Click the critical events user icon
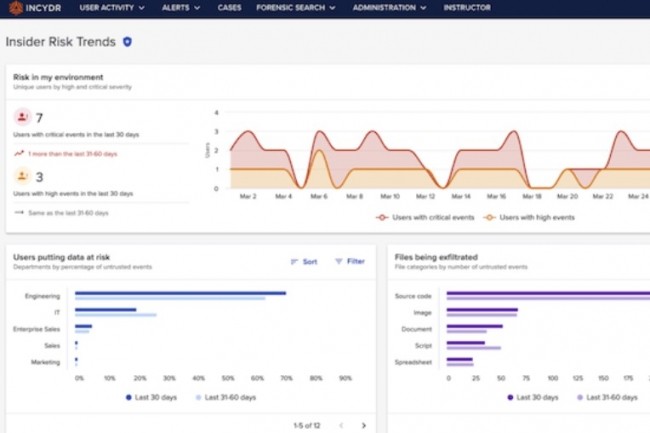Viewport: 650px width, 433px height. tap(22, 117)
